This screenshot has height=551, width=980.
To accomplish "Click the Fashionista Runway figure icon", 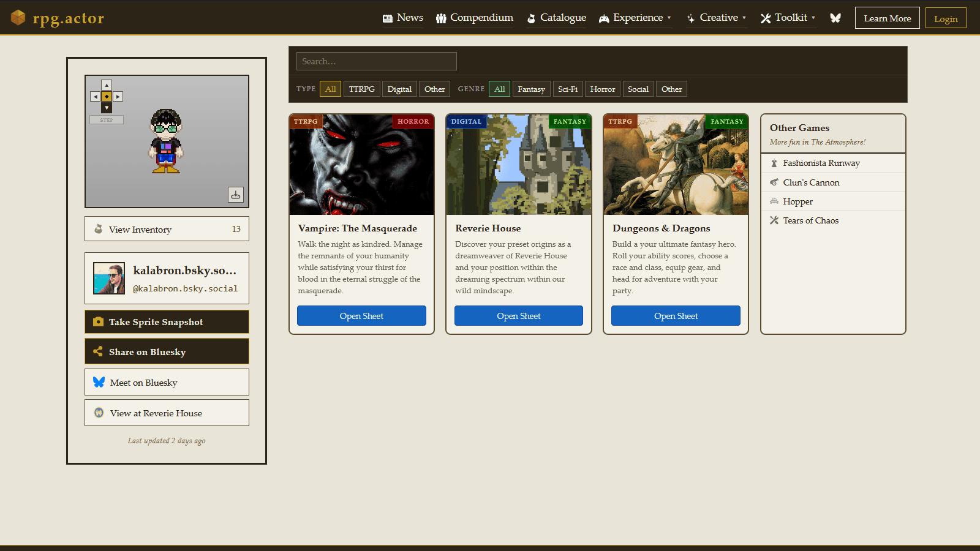I will coord(774,163).
